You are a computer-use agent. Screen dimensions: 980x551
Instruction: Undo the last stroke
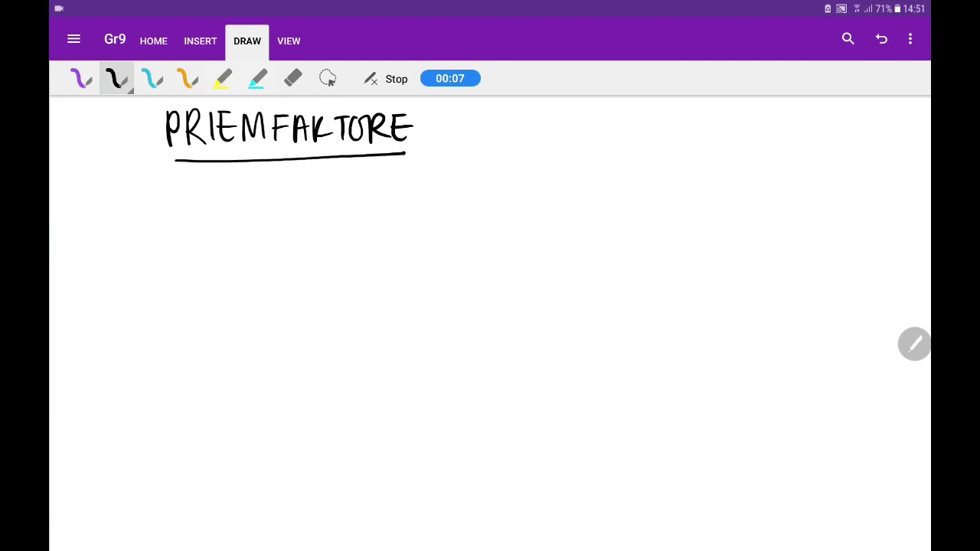pyautogui.click(x=881, y=39)
